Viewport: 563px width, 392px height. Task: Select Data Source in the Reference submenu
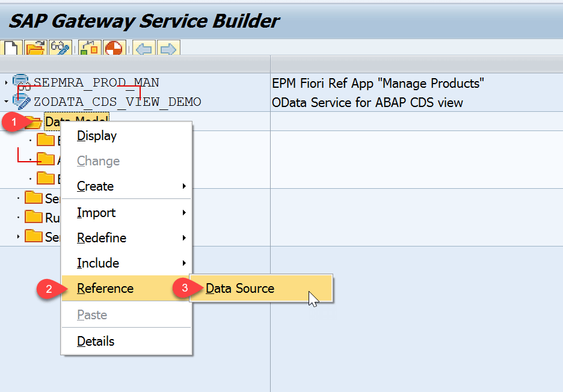coord(261,288)
